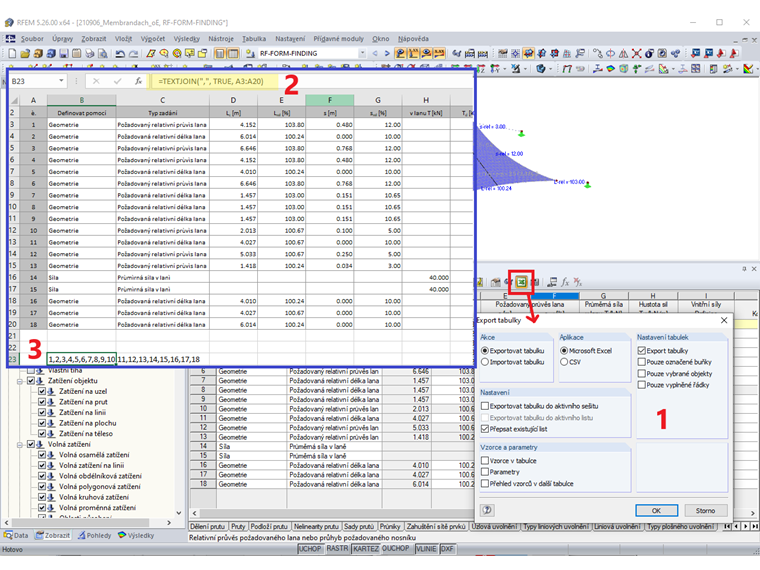Screen dimensions: 760x570
Task: Go to previous module with left arrow
Action: pos(375,53)
